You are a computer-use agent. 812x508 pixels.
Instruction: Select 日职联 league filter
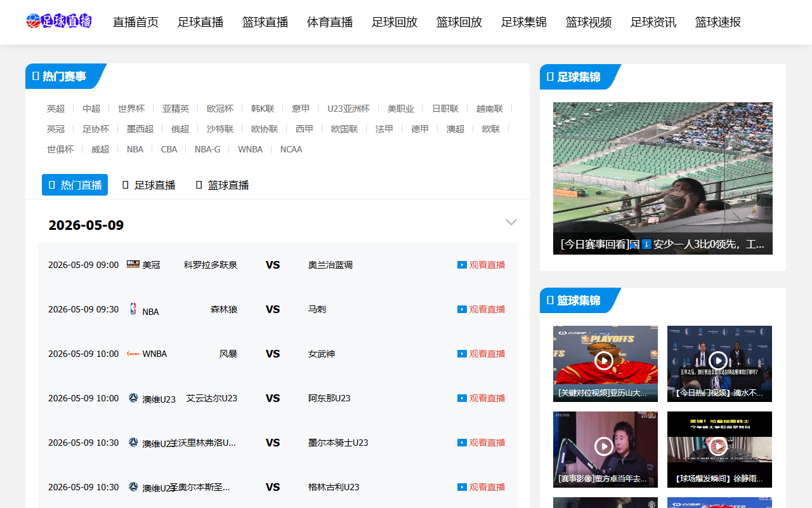[x=445, y=109]
